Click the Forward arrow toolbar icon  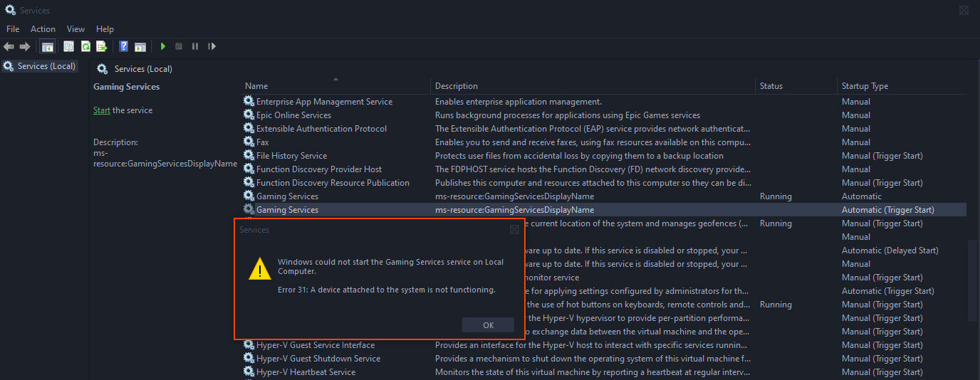click(25, 46)
